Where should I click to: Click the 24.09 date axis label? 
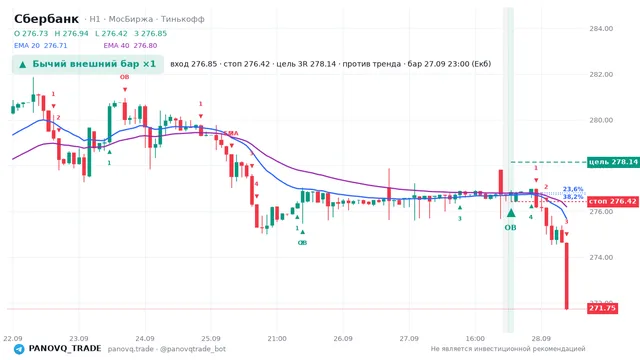(x=145, y=339)
